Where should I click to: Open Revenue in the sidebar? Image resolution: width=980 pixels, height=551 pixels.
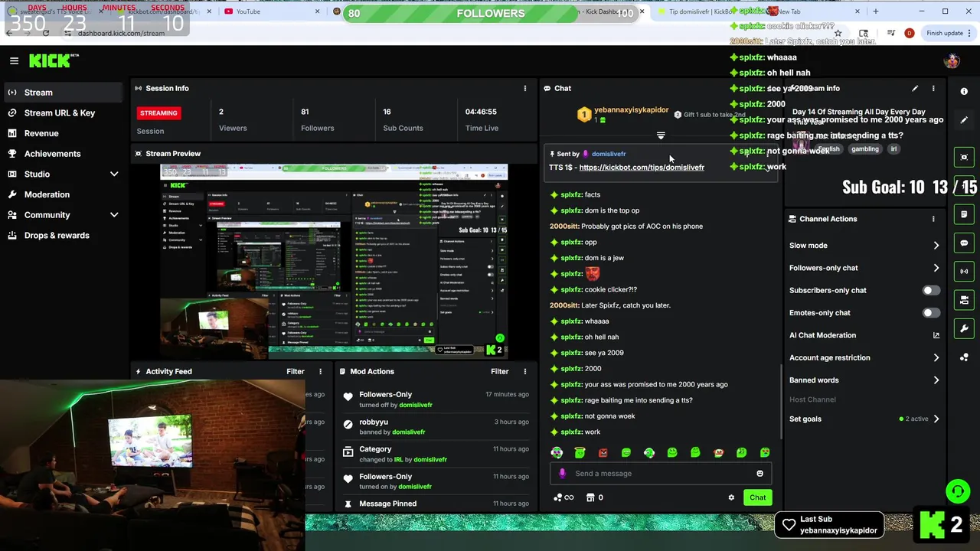tap(61, 133)
